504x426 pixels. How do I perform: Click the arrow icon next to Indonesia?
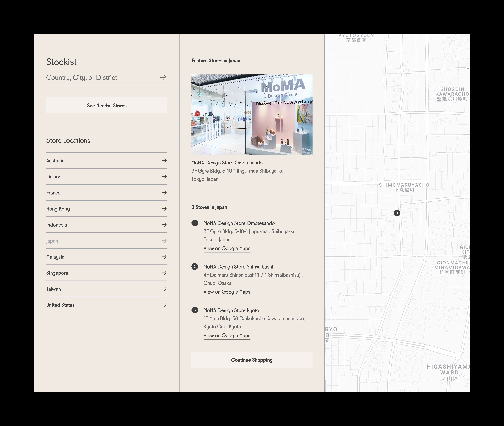pyautogui.click(x=164, y=225)
